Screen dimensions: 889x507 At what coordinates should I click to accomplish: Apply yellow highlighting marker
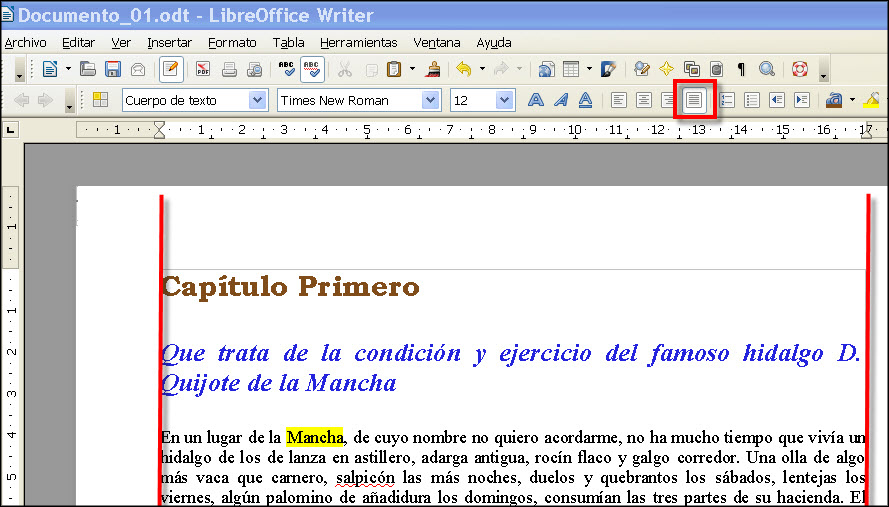pos(872,100)
